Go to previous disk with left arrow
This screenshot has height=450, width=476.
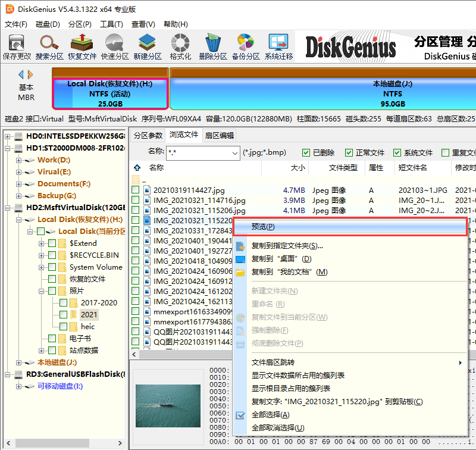click(21, 74)
